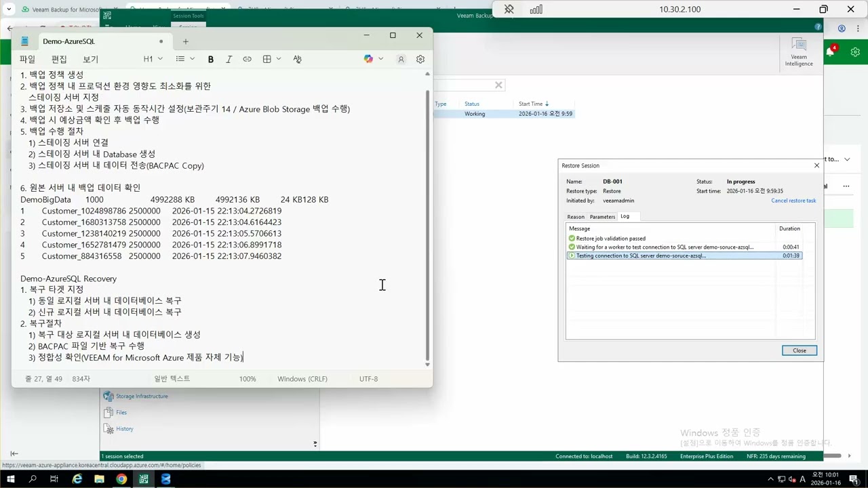The width and height of the screenshot is (868, 488).
Task: Unpin the remote desktop connection bar
Action: [509, 9]
